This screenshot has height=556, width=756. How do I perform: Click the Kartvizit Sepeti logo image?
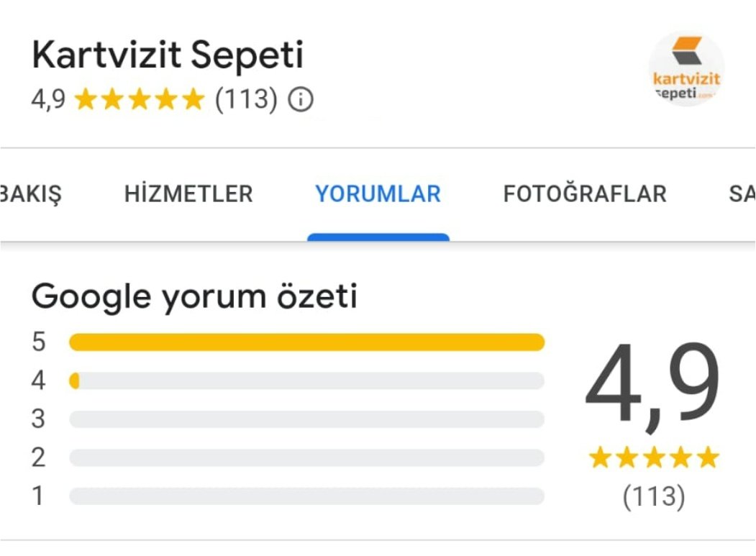click(x=687, y=68)
